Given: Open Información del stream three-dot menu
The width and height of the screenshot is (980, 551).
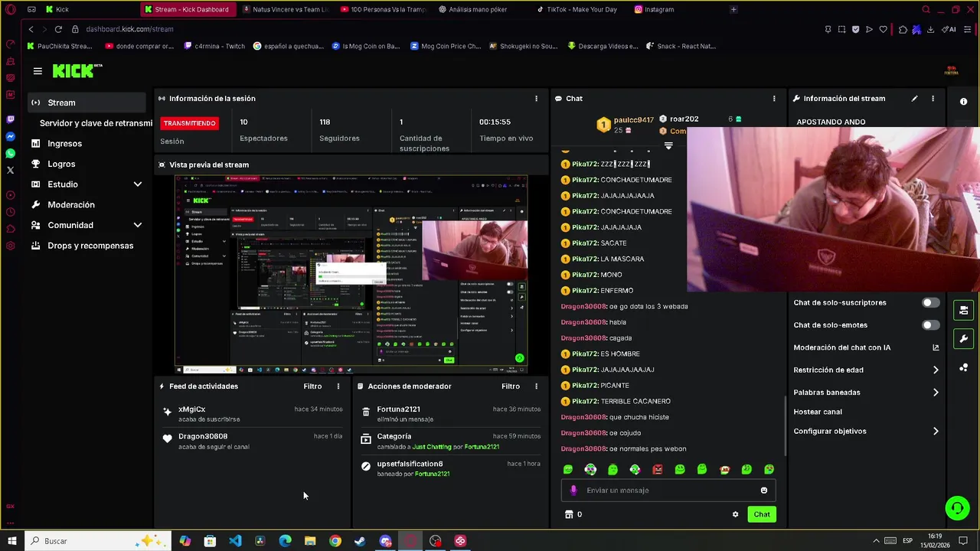Looking at the screenshot, I should 933,99.
